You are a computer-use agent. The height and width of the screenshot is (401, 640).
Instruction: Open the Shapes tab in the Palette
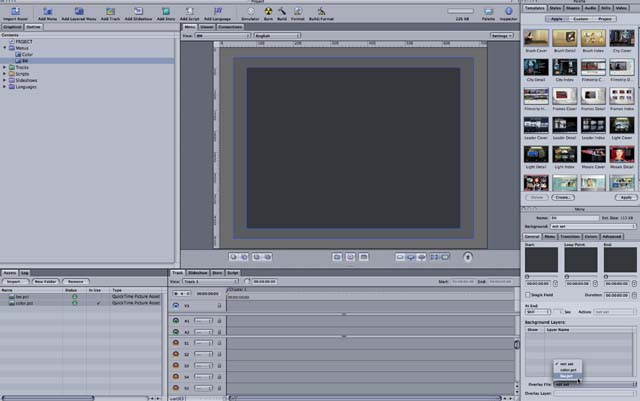point(573,8)
